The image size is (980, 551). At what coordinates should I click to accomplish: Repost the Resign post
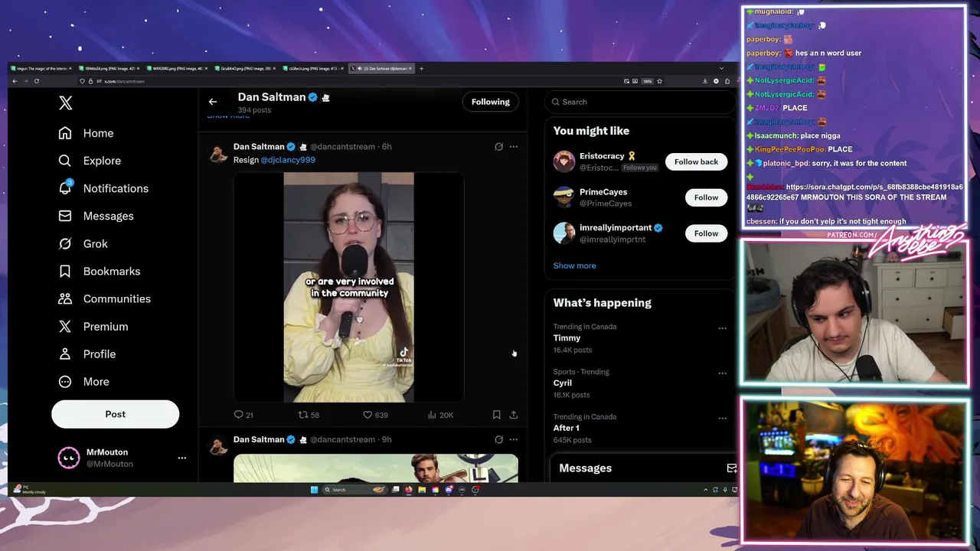tap(309, 415)
